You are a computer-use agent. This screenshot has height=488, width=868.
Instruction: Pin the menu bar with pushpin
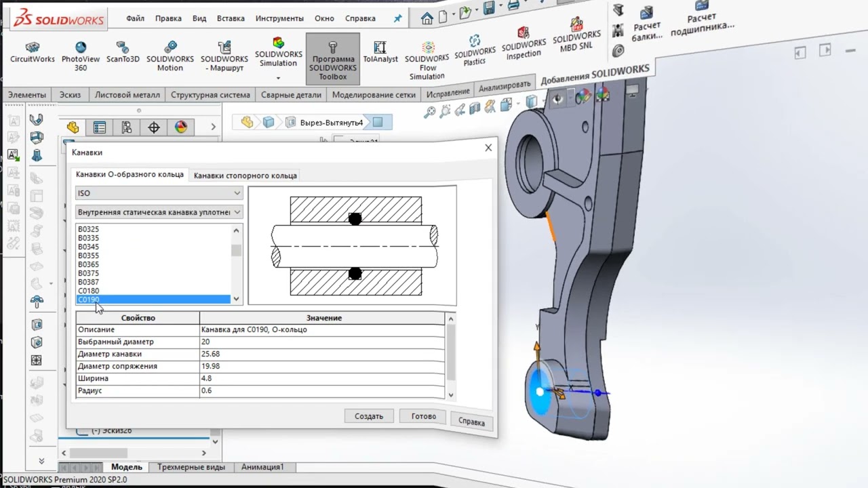point(397,18)
